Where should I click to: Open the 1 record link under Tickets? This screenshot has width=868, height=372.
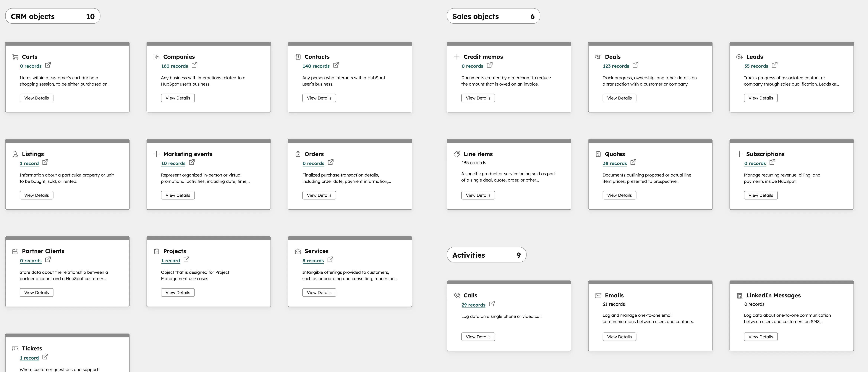click(29, 357)
